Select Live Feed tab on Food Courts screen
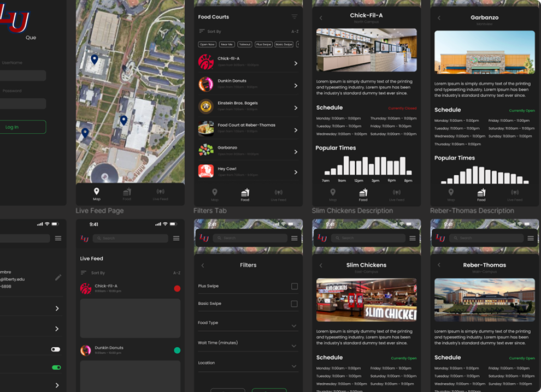The height and width of the screenshot is (392, 541). pyautogui.click(x=279, y=195)
